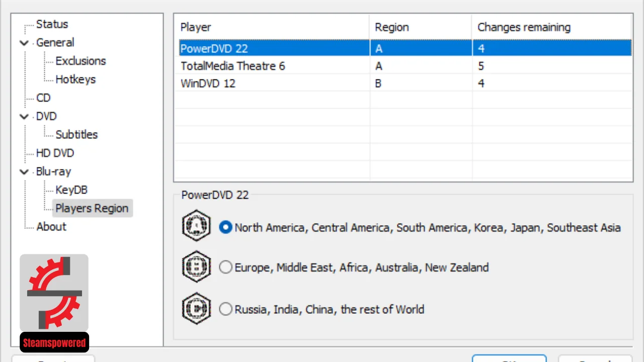Screen dimensions: 644x362
Task: Open the DVD settings page
Action: pos(46,116)
